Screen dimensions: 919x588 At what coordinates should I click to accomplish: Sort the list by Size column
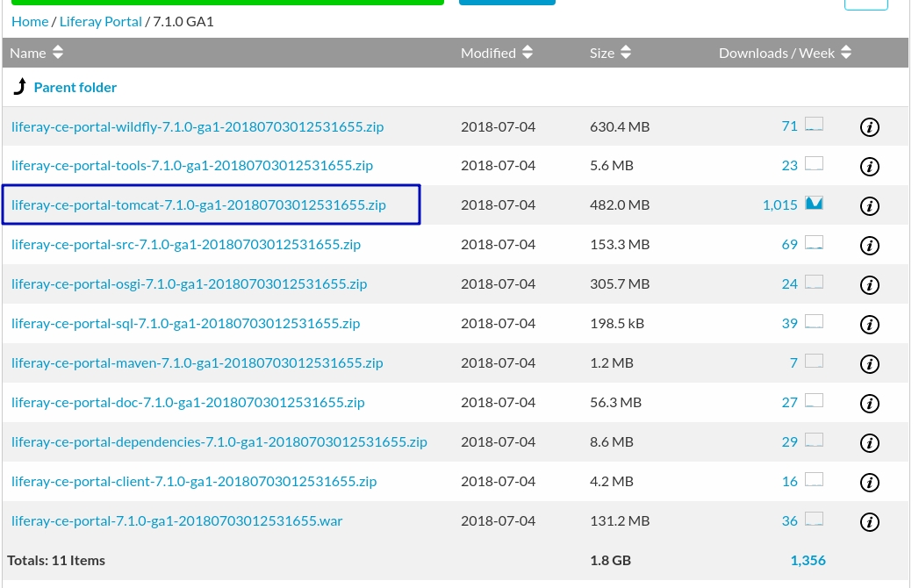(x=610, y=53)
